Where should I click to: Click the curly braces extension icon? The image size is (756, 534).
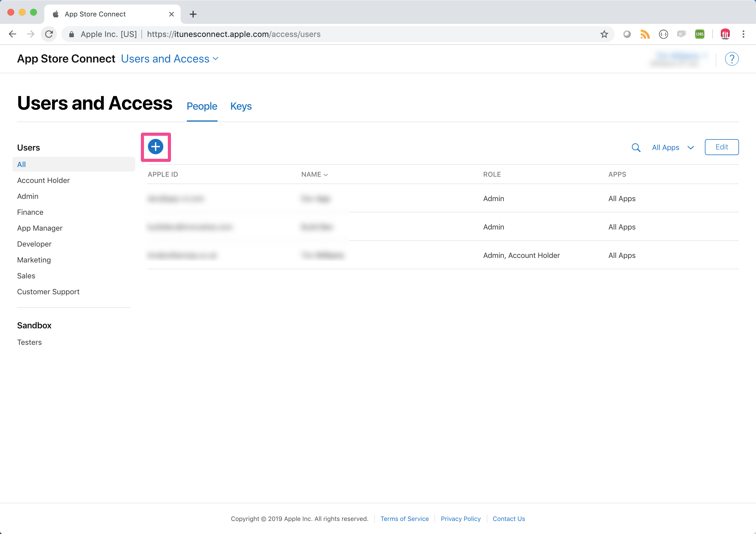pos(663,34)
